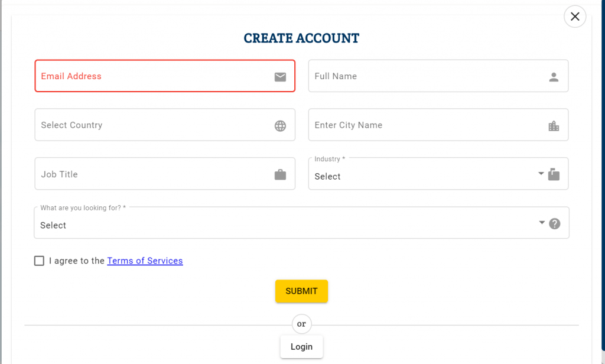Submit the account form with SUBMIT button
605x364 pixels.
[x=301, y=291]
